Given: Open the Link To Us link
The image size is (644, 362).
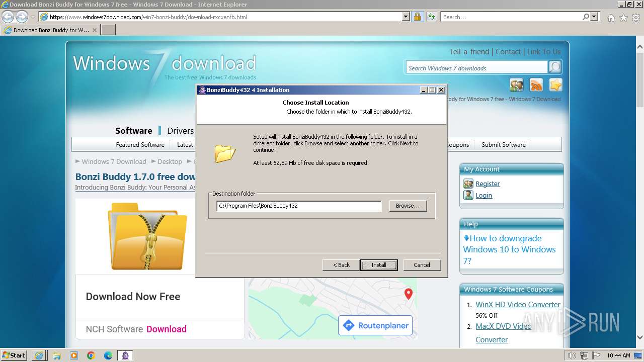Looking at the screenshot, I should coord(544,52).
